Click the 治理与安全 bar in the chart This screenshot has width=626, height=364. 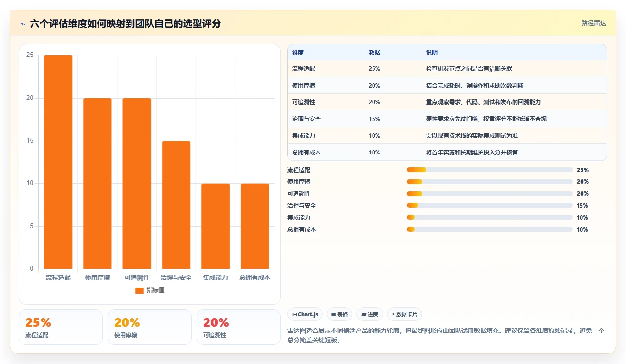176,205
